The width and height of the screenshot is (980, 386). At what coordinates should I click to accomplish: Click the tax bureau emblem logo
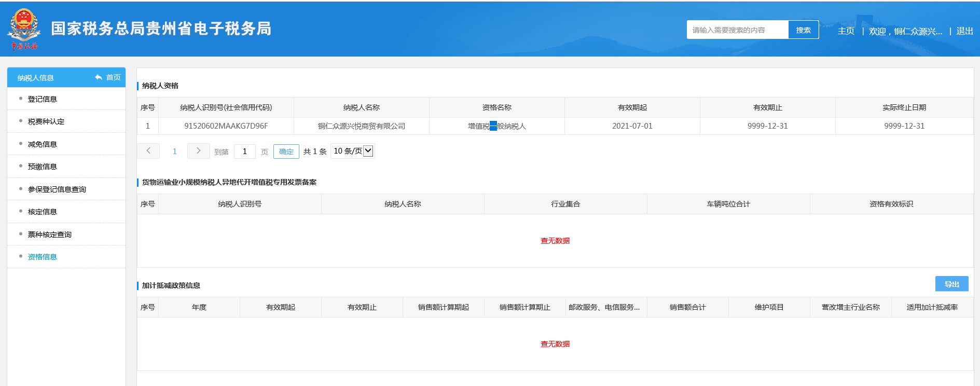(x=24, y=29)
